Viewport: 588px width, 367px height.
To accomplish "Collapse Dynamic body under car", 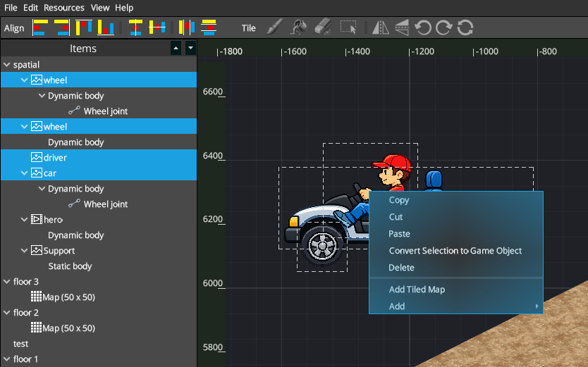I will coord(42,189).
